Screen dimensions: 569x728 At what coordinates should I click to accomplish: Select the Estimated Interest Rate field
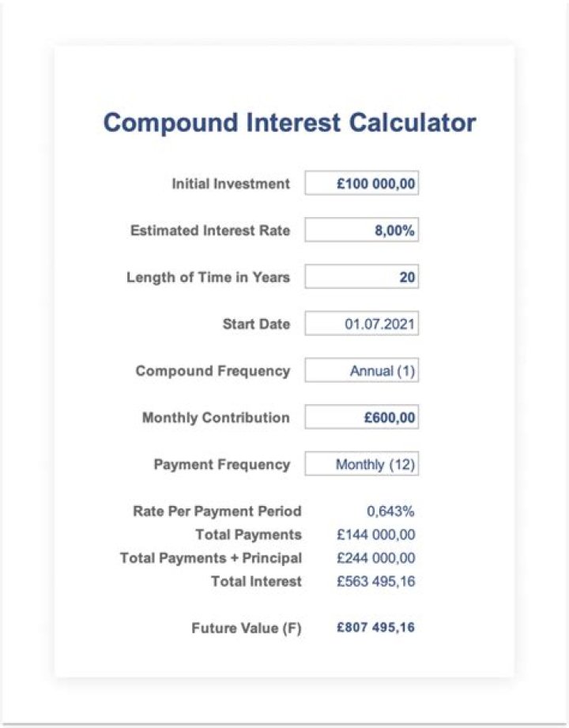pyautogui.click(x=361, y=231)
